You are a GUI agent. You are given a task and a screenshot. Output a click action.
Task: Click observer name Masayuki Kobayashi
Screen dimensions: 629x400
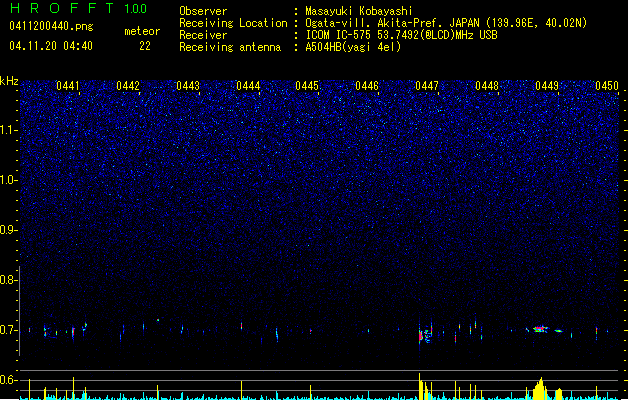click(x=359, y=11)
